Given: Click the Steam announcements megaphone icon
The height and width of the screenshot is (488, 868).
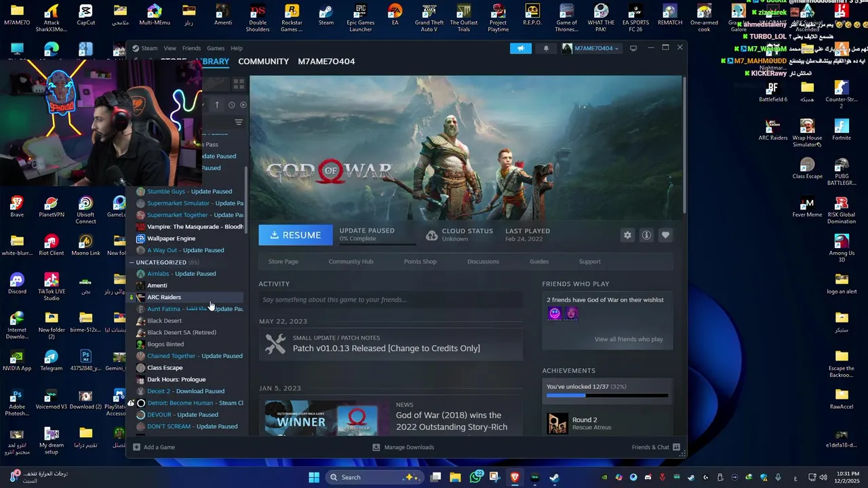Looking at the screenshot, I should pyautogui.click(x=521, y=48).
